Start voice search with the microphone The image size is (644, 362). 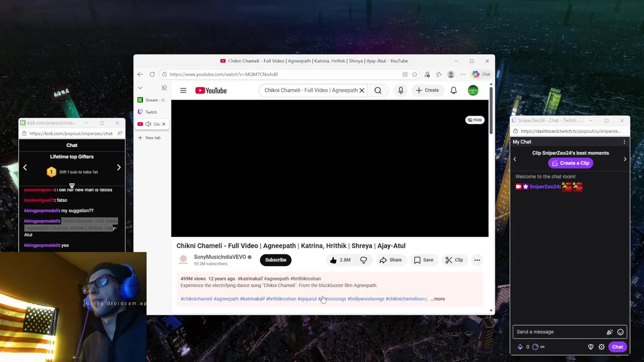click(400, 90)
